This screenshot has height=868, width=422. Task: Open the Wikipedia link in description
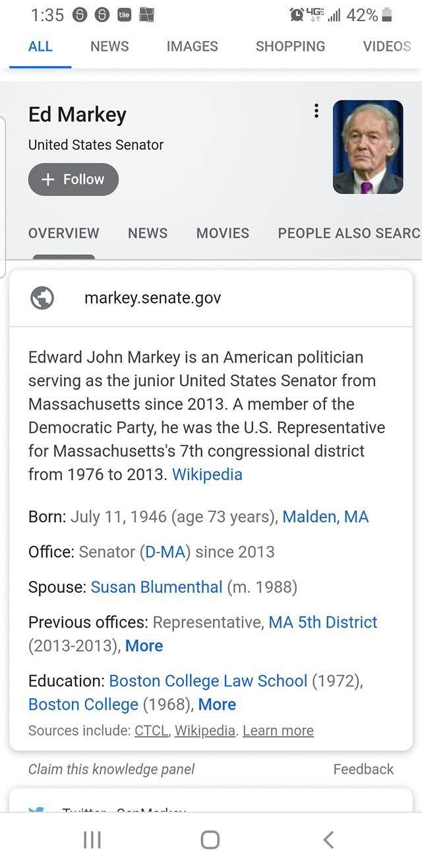(207, 475)
